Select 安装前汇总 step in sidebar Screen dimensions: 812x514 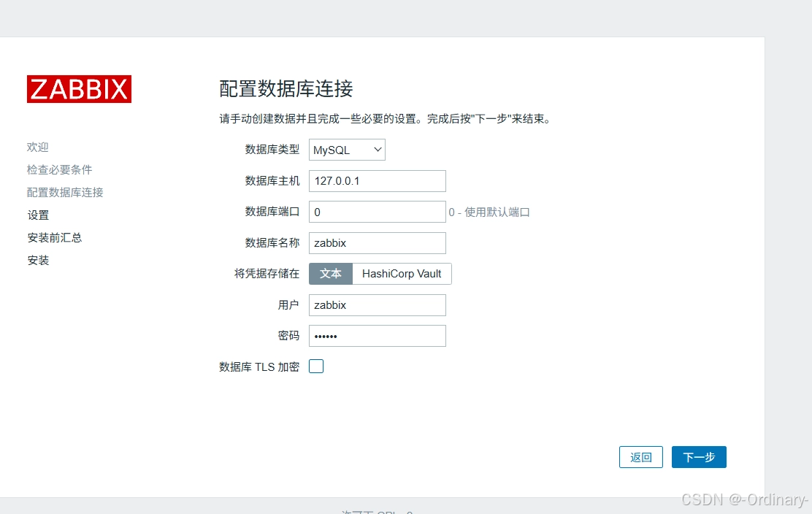pos(54,237)
